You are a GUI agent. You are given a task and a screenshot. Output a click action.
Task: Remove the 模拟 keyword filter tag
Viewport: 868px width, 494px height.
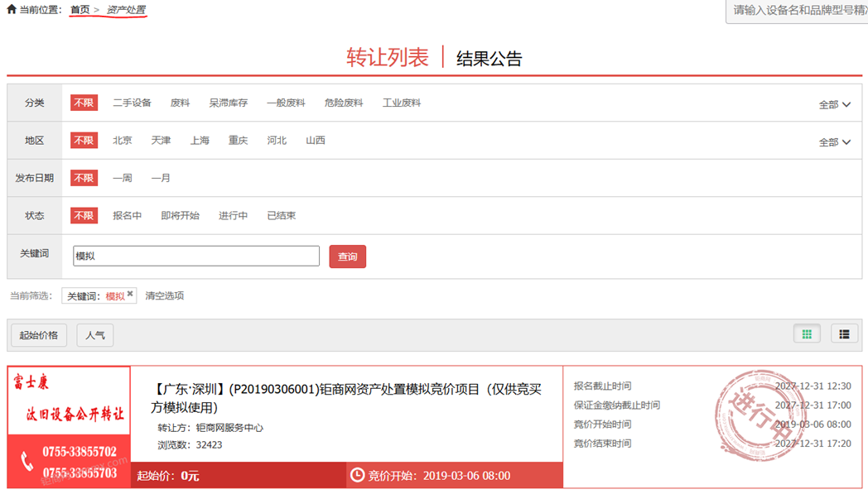pos(130,294)
